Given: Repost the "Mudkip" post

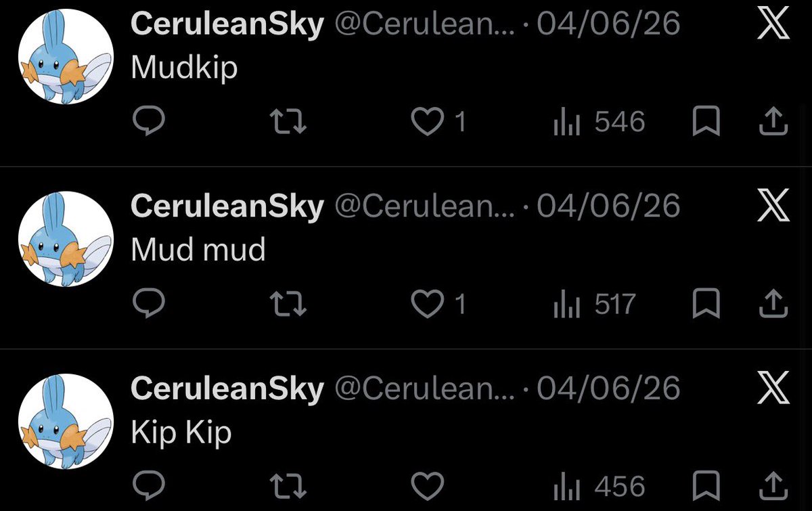Looking at the screenshot, I should pos(288,123).
